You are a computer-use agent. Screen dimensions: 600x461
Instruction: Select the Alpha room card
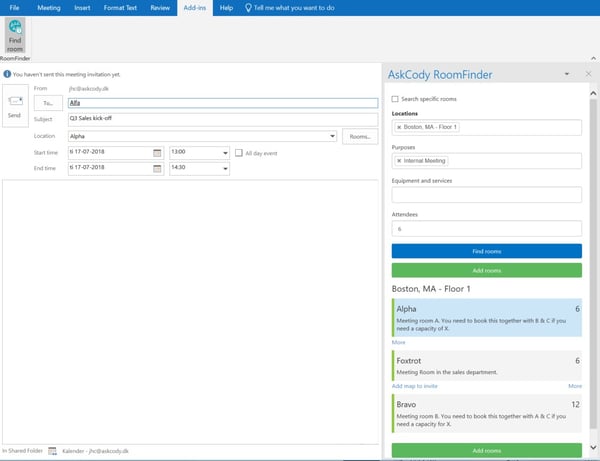point(487,318)
